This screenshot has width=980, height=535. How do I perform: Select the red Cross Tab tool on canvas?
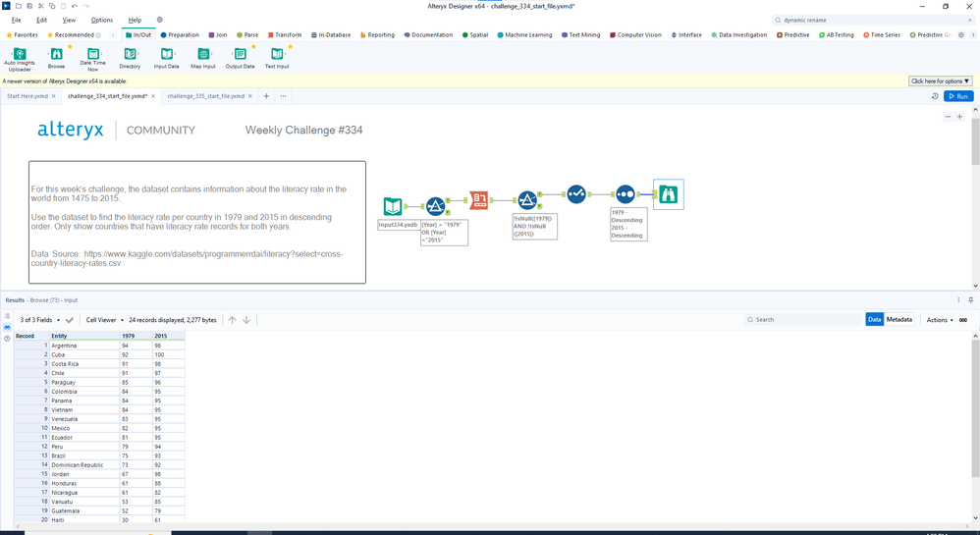click(x=479, y=200)
